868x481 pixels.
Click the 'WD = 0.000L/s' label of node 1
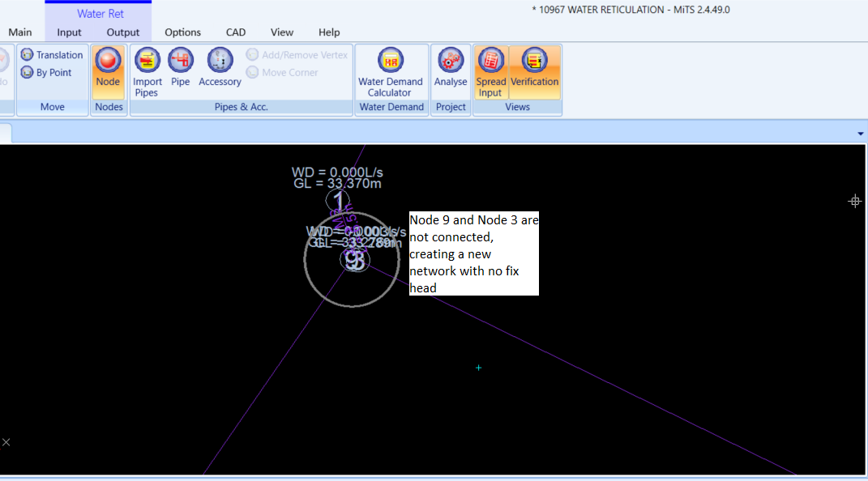click(337, 172)
